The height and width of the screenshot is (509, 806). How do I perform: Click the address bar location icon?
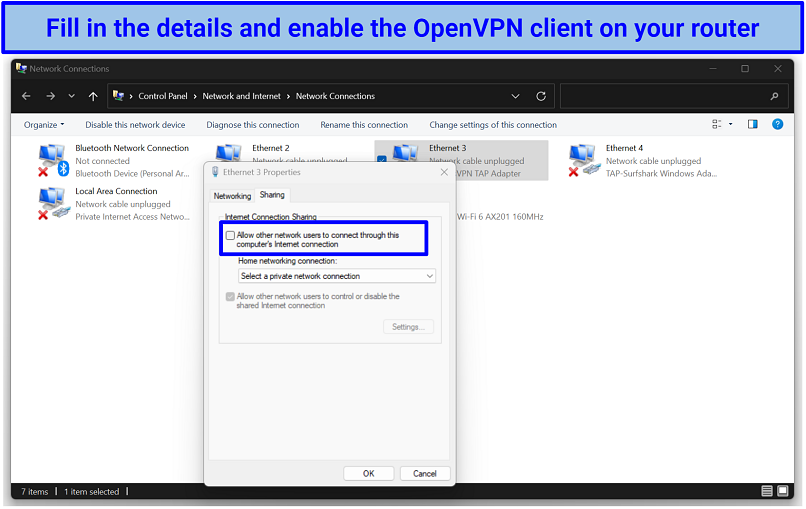click(x=118, y=96)
